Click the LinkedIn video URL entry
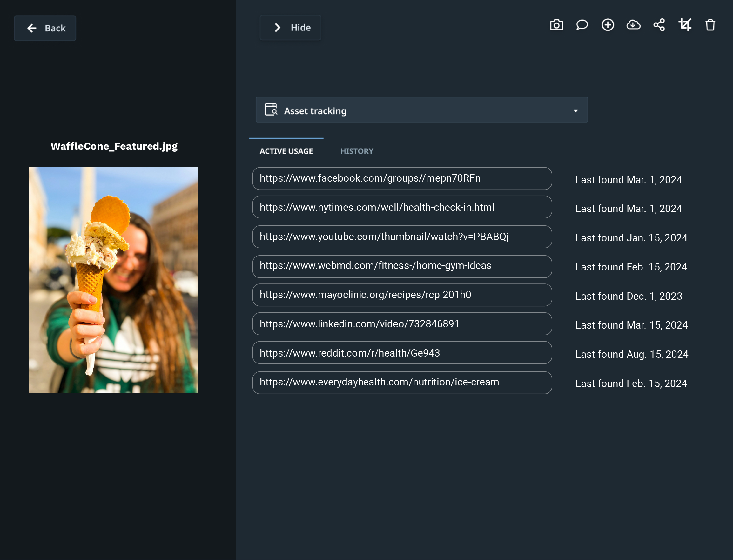 click(x=402, y=324)
